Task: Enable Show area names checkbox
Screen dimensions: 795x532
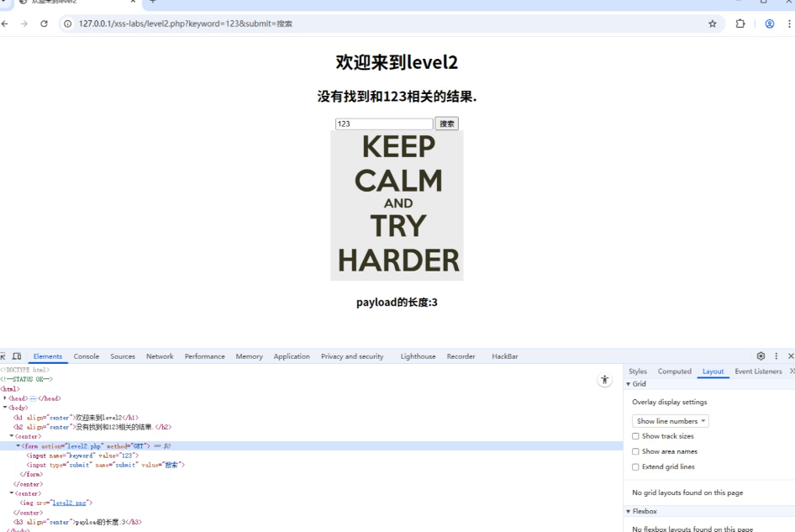Action: [x=635, y=451]
